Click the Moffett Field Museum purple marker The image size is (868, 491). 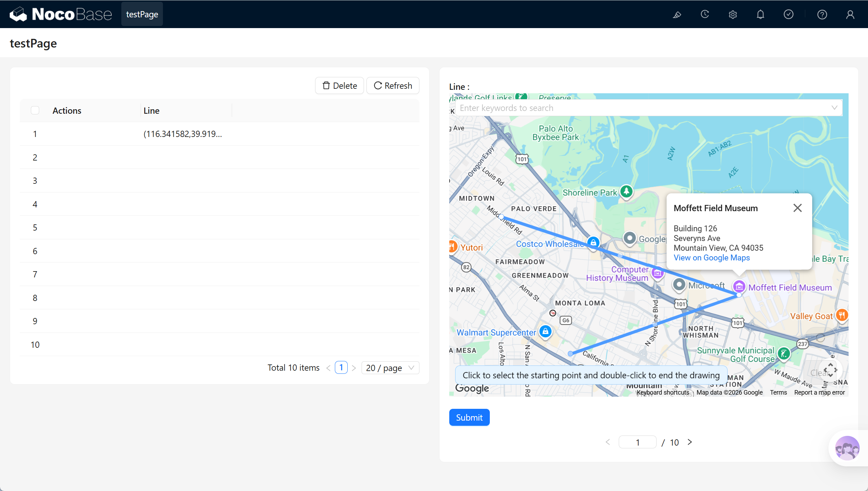739,287
